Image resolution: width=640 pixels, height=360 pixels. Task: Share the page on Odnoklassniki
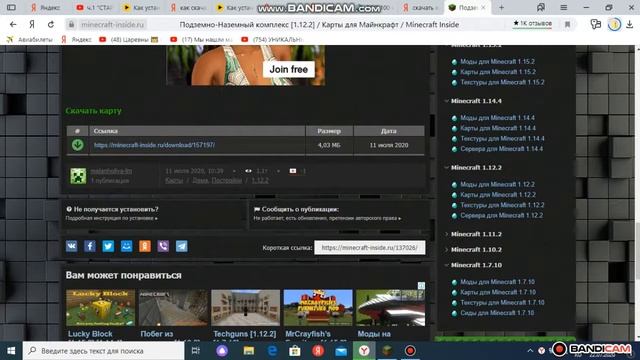[x=145, y=246]
